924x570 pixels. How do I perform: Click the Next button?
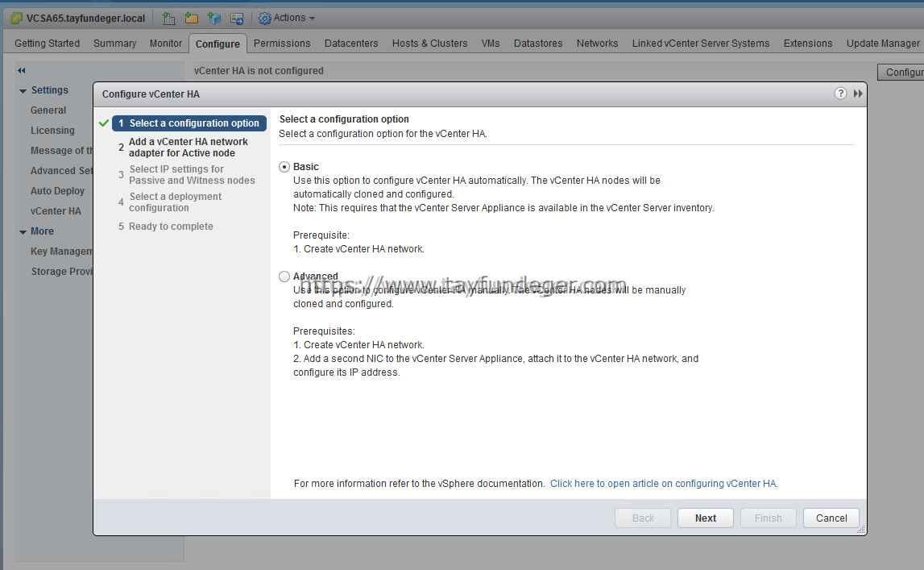tap(706, 518)
